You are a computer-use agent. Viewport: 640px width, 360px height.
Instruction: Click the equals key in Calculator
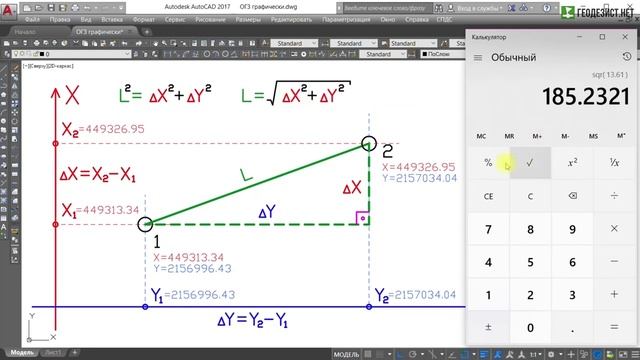[x=614, y=327]
